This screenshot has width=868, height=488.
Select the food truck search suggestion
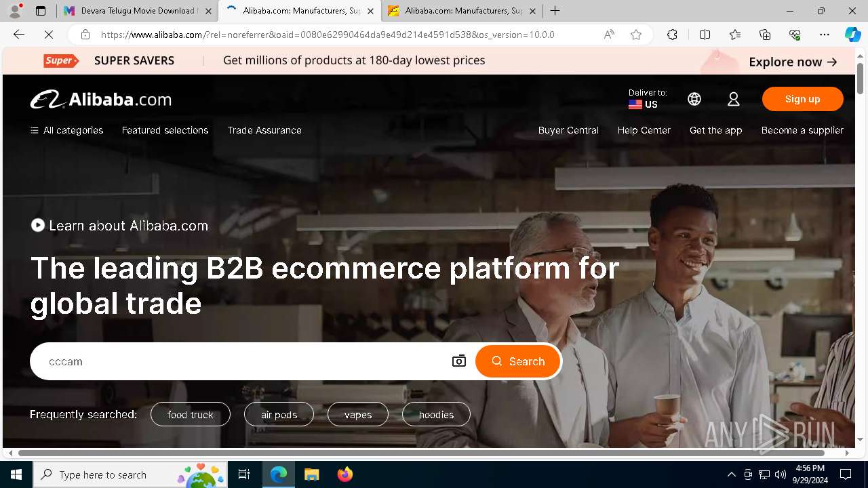click(191, 414)
